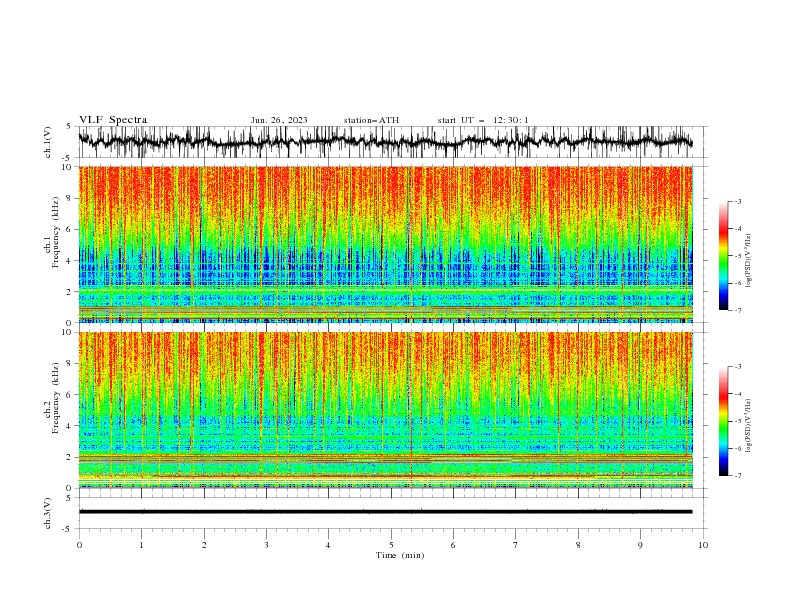Click time axis tick label "1"
This screenshot has width=792, height=612.
(x=141, y=545)
